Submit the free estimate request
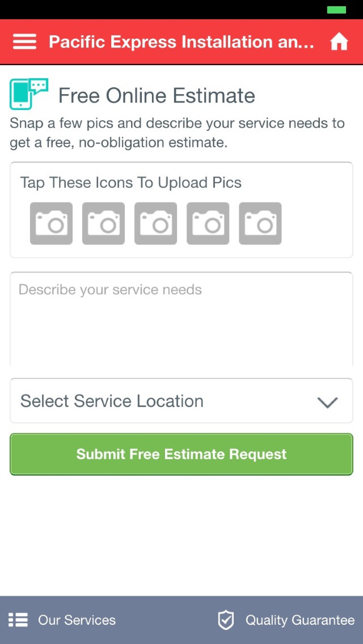363x644 pixels. click(181, 454)
